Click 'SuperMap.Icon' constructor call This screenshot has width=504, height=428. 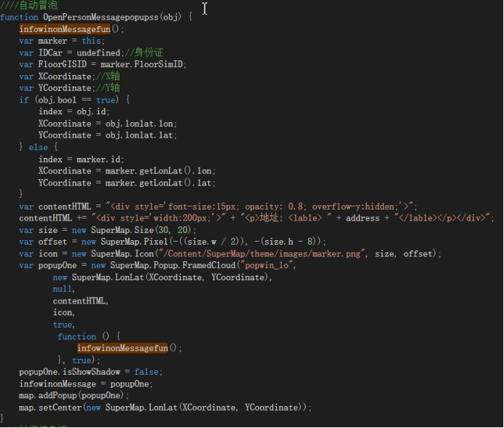[122, 254]
